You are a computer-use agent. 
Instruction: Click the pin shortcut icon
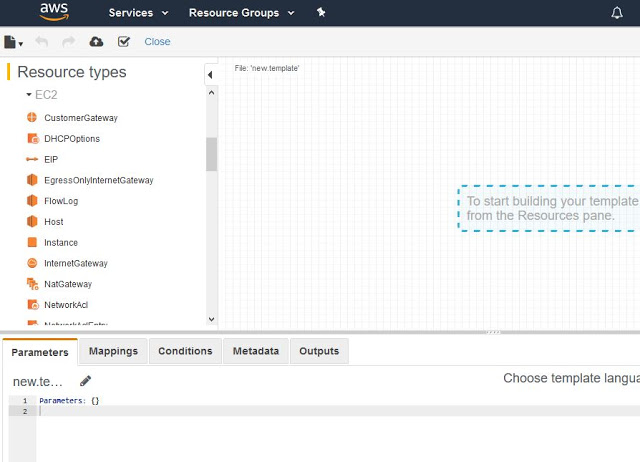click(x=321, y=12)
